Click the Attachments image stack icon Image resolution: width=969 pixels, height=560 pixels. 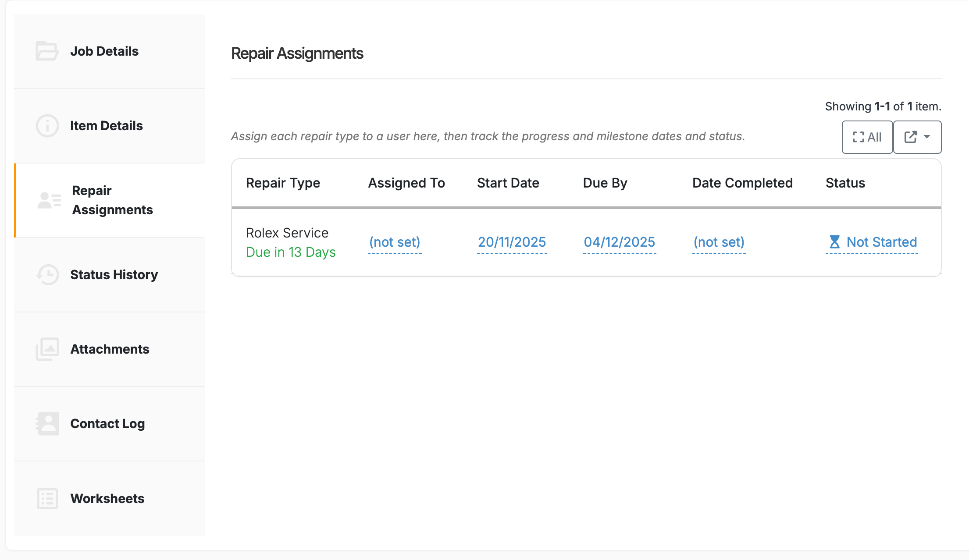pyautogui.click(x=47, y=349)
